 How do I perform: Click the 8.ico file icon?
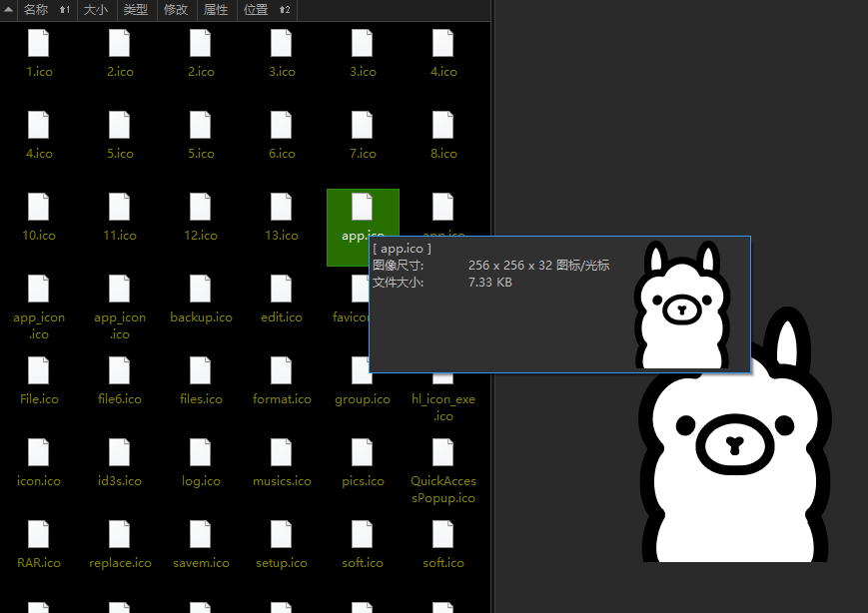click(x=443, y=126)
